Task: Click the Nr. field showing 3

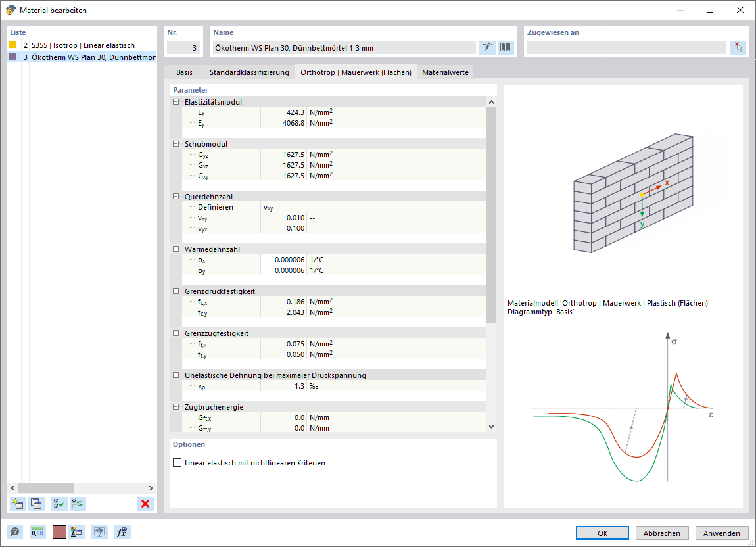Action: pyautogui.click(x=183, y=47)
